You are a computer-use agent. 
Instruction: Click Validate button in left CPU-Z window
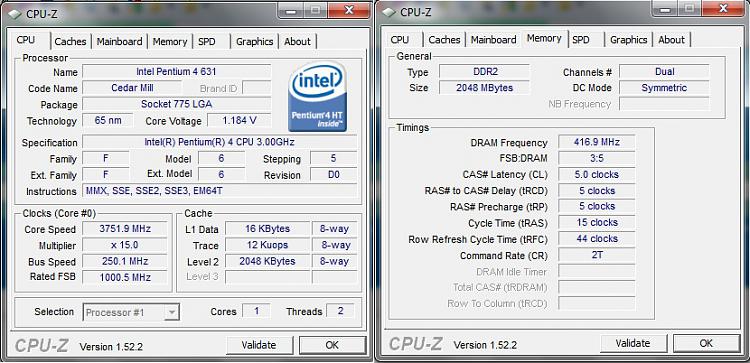259,345
